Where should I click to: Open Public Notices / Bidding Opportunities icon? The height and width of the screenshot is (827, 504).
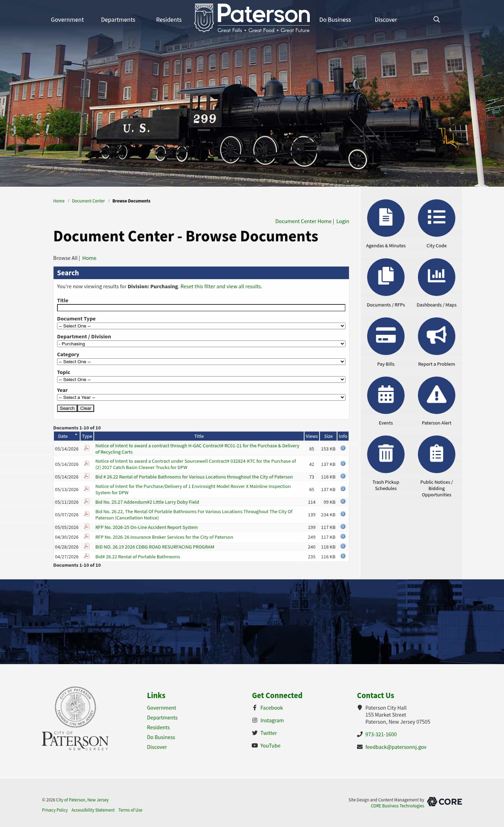[436, 454]
